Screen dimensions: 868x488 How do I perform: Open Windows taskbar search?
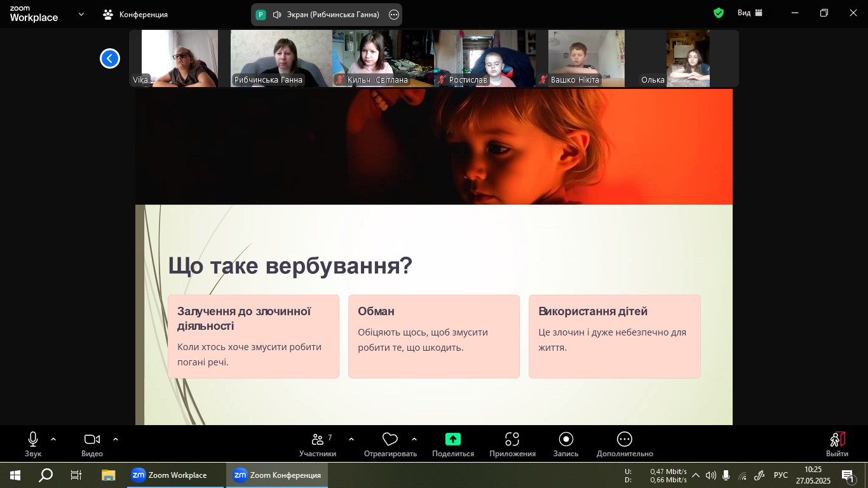[46, 475]
